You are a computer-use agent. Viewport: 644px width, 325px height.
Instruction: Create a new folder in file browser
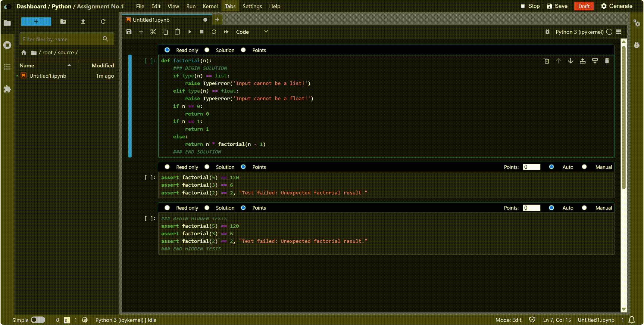tap(63, 21)
